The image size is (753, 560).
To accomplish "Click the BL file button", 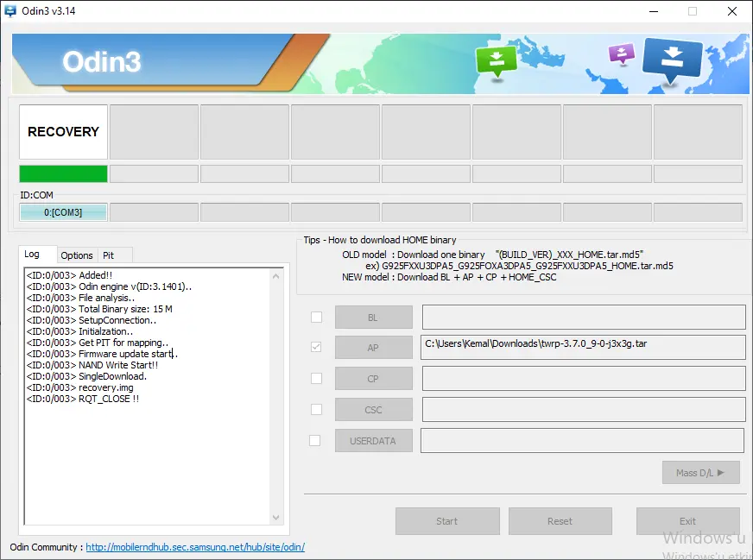I will (x=374, y=318).
